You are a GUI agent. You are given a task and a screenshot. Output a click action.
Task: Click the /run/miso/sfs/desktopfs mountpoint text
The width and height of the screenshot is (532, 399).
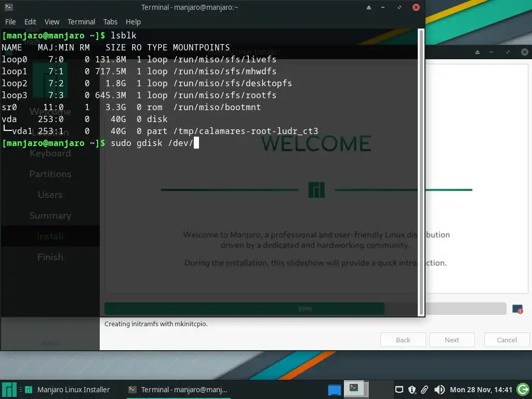232,83
